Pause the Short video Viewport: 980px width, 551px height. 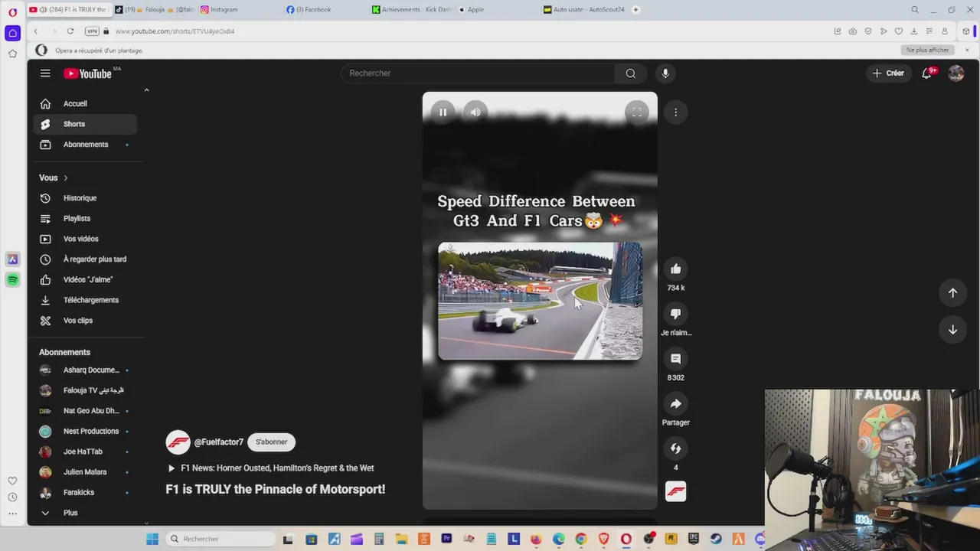coord(443,112)
